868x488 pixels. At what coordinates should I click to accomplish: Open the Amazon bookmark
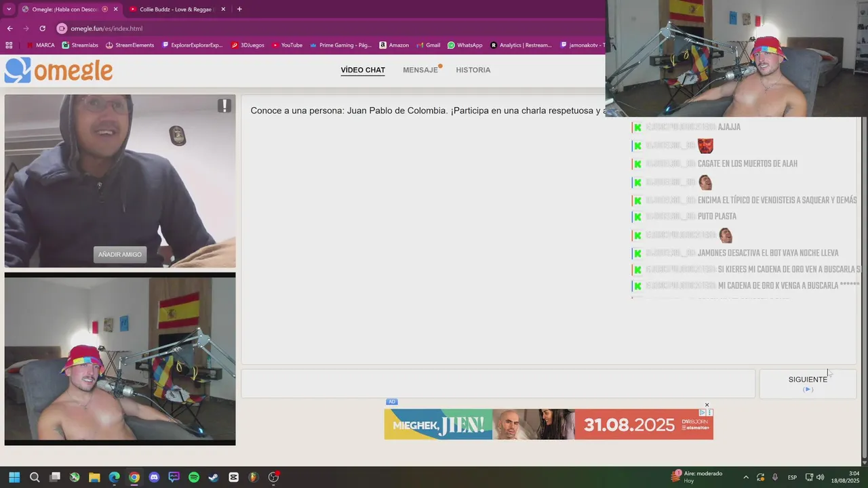click(x=394, y=45)
